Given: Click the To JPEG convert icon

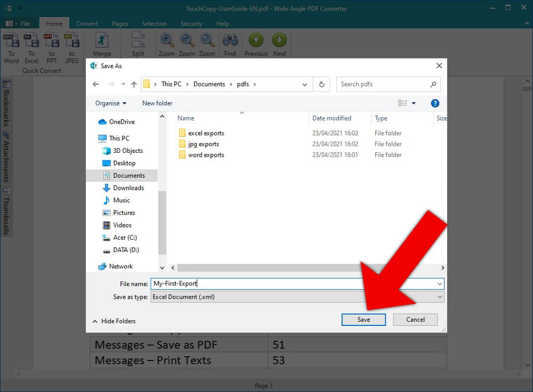Looking at the screenshot, I should click(x=71, y=41).
